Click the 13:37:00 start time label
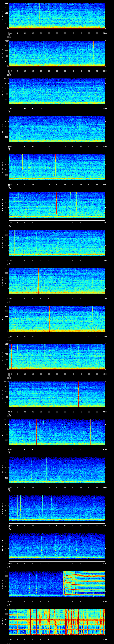This screenshot has height=644, width=114. 9,298
